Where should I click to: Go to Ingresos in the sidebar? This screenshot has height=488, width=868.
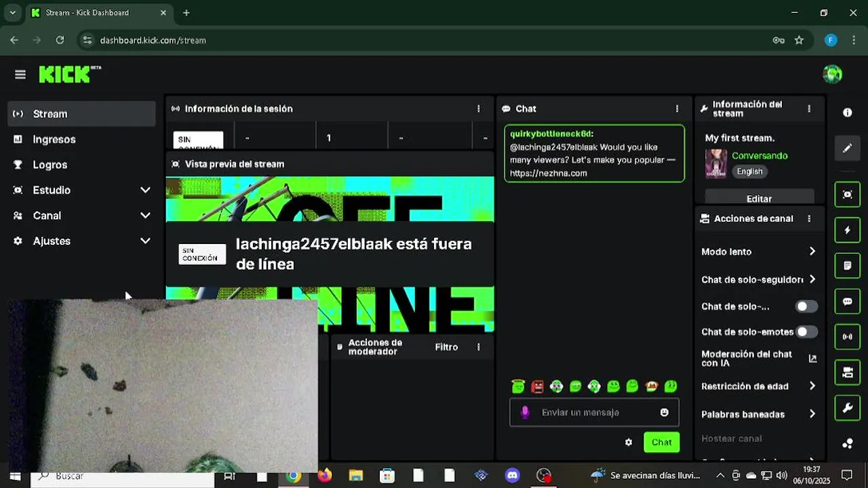82,139
